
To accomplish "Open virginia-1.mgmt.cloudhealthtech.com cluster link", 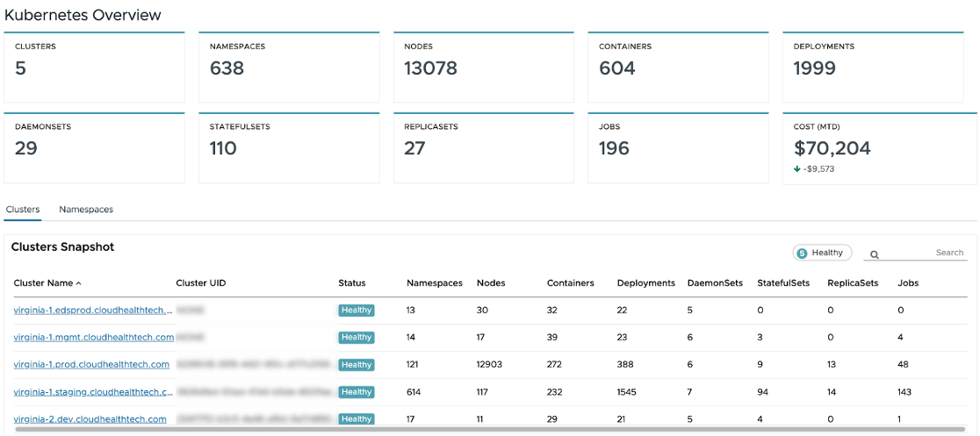I will click(x=94, y=337).
